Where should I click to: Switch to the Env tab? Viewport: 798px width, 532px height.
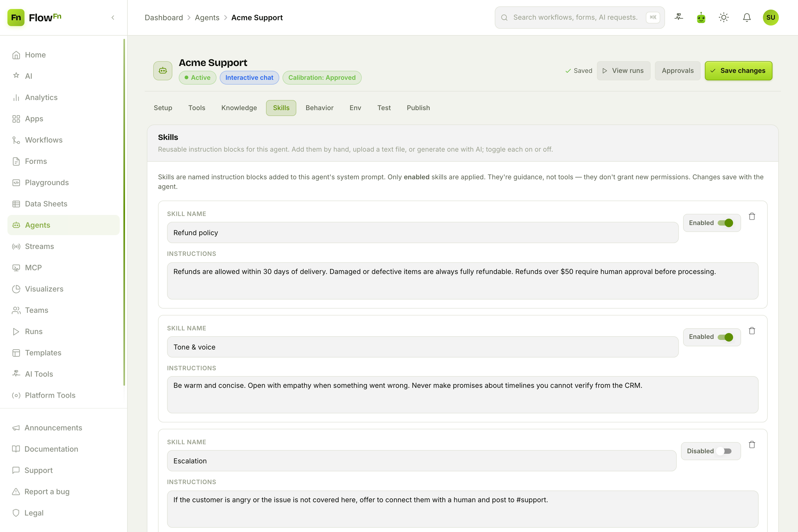(355, 108)
